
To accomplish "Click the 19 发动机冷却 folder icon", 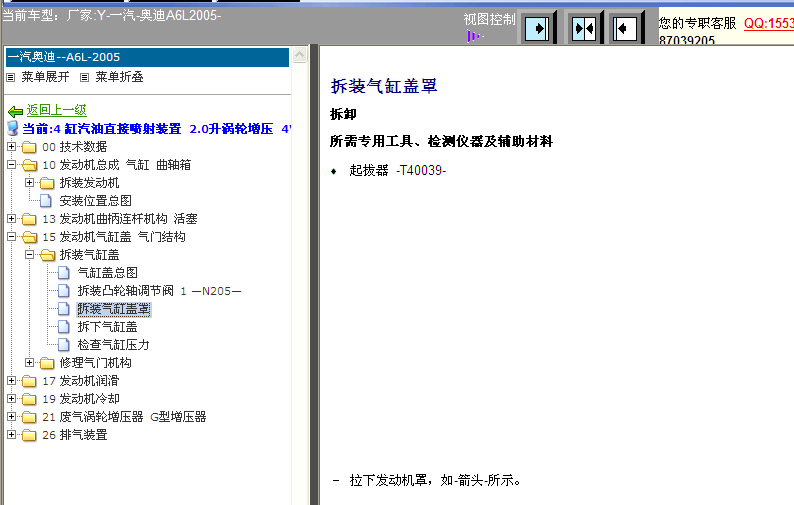I will click(x=29, y=399).
